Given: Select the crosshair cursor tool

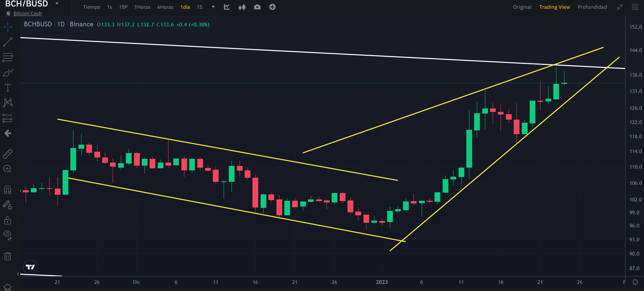Looking at the screenshot, I should point(7,27).
